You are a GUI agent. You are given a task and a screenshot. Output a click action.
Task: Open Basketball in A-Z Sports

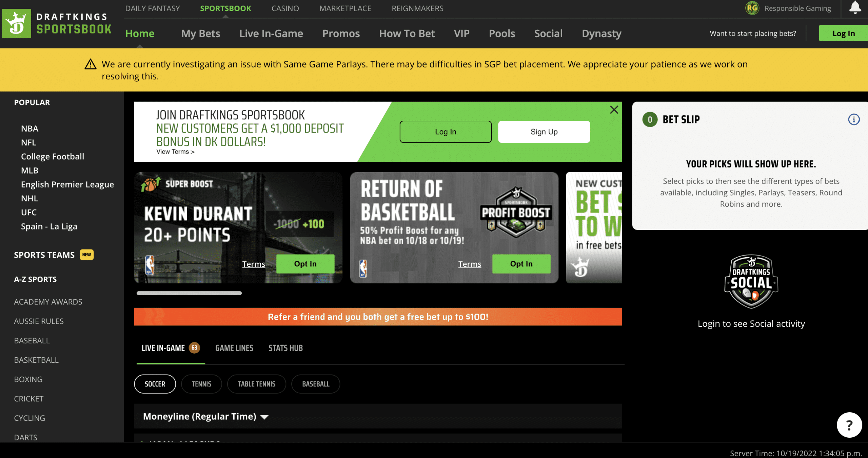point(36,360)
